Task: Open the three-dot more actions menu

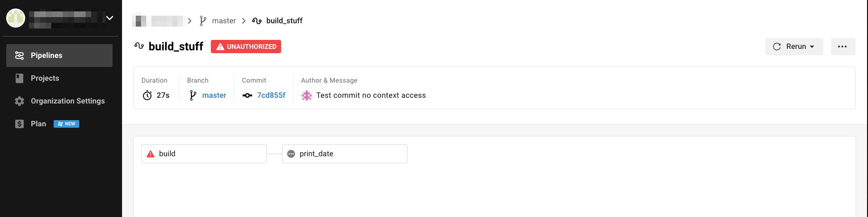Action: tap(843, 47)
